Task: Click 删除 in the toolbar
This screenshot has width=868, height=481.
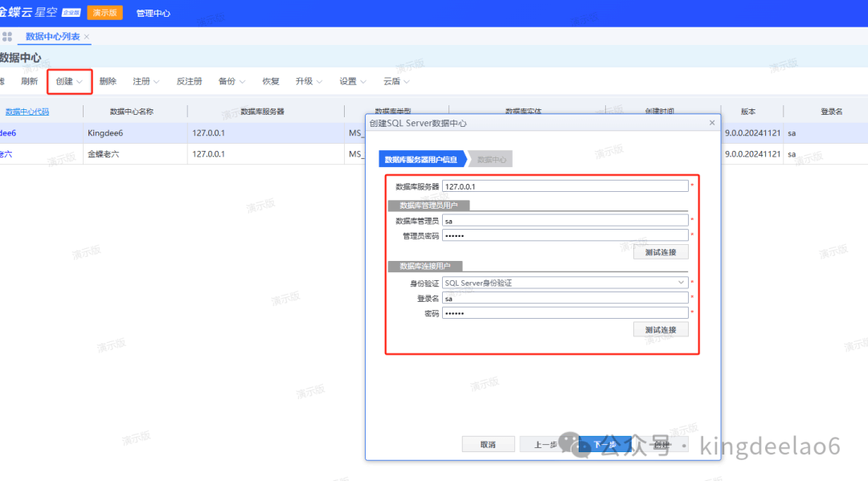Action: pos(108,81)
